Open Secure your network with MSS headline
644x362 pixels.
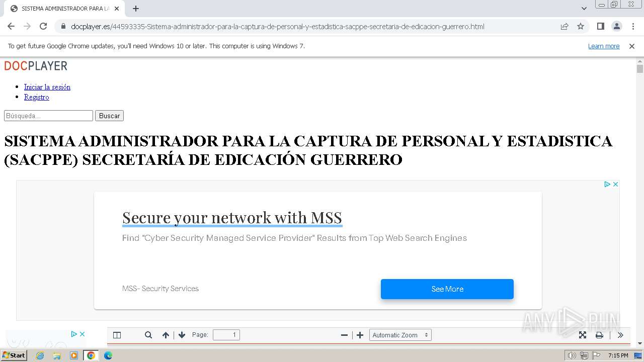pyautogui.click(x=232, y=218)
